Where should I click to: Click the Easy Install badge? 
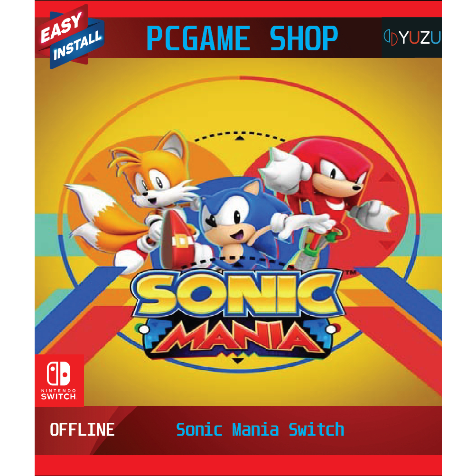point(70,37)
